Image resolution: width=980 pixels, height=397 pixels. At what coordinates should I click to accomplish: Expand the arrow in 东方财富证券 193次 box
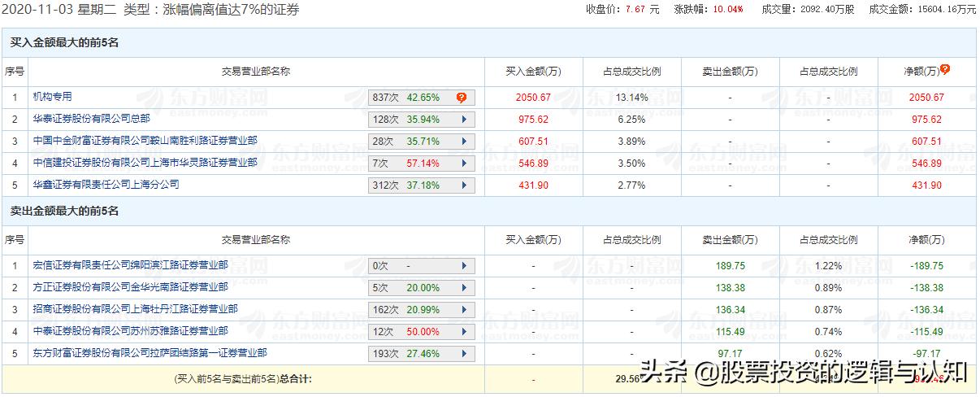[x=464, y=354]
